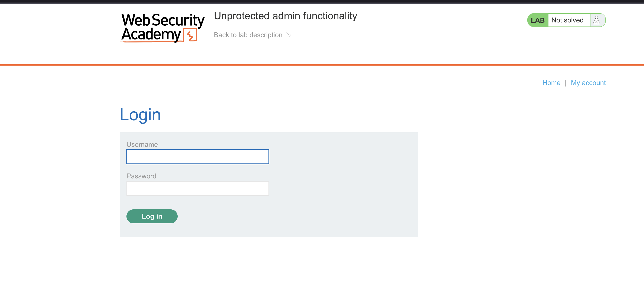644x294 pixels.
Task: Focus the Password input field
Action: [197, 189]
